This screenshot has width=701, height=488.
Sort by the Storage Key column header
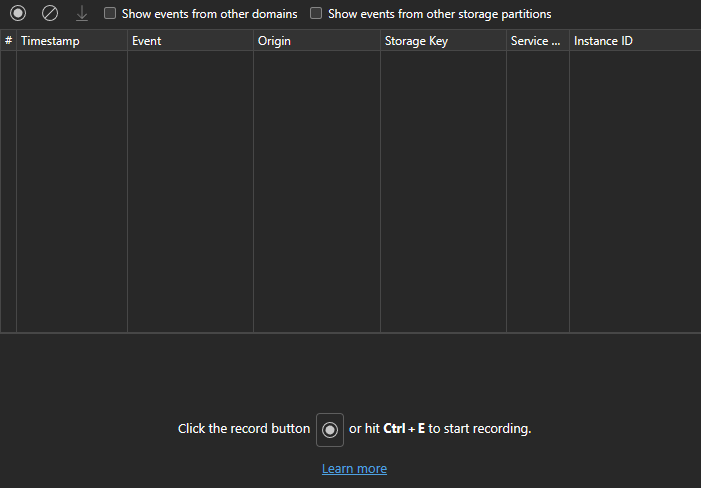pyautogui.click(x=443, y=41)
